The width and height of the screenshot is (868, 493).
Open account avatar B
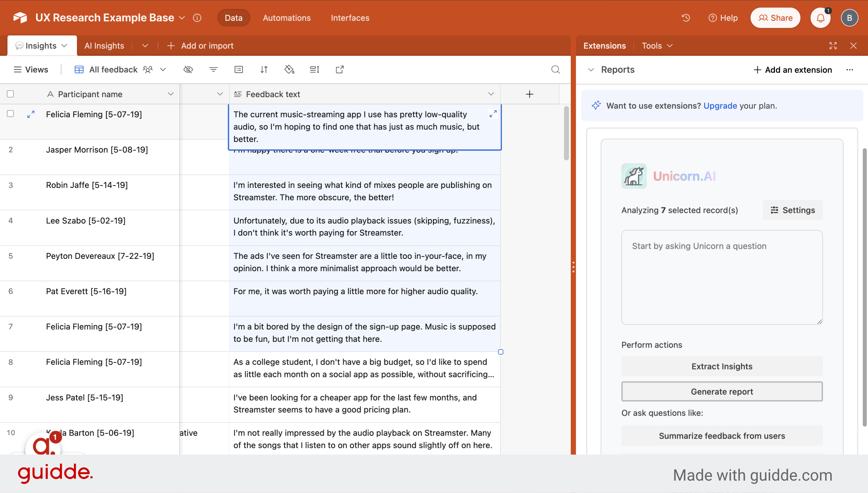[x=849, y=18]
